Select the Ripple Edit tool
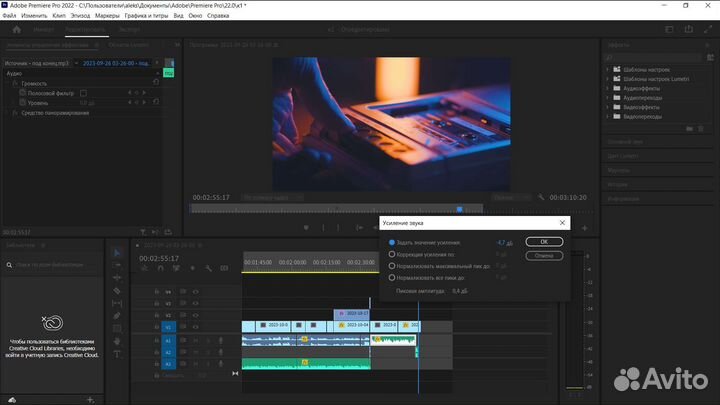This screenshot has height=405, width=720. coord(117,278)
